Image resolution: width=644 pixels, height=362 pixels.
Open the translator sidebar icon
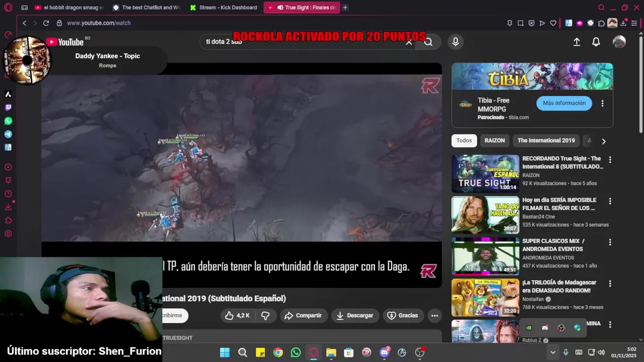8,147
